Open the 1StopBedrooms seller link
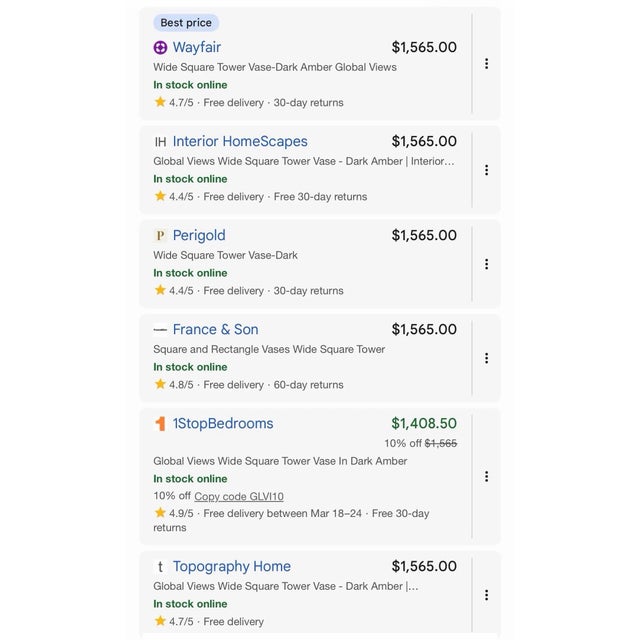 tap(222, 423)
